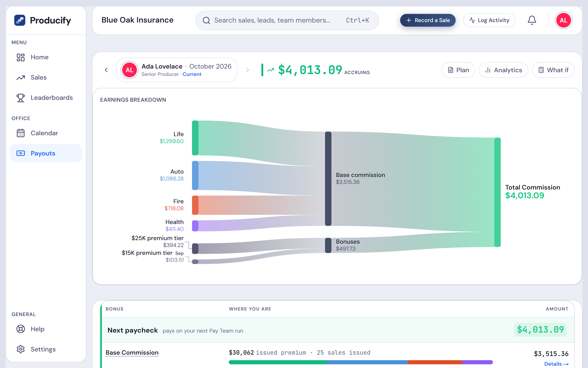The image size is (588, 368).
Task: Go to next payout period chevron
Action: pos(247,70)
